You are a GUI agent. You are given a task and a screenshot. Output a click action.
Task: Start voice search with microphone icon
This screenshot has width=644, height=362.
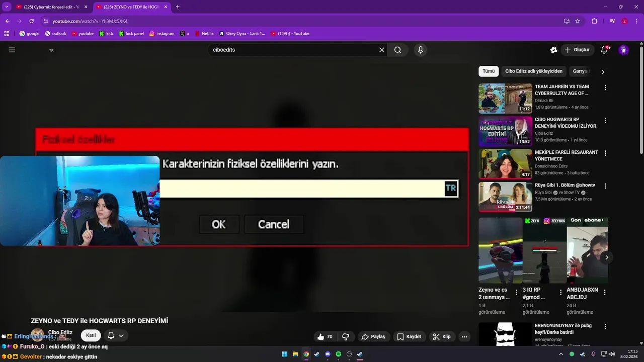point(420,50)
